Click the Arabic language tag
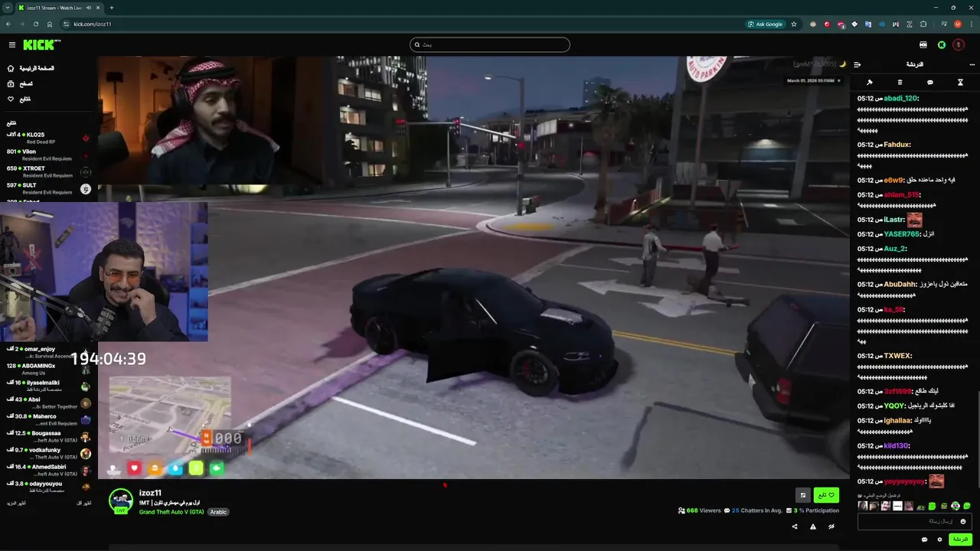 pos(218,512)
